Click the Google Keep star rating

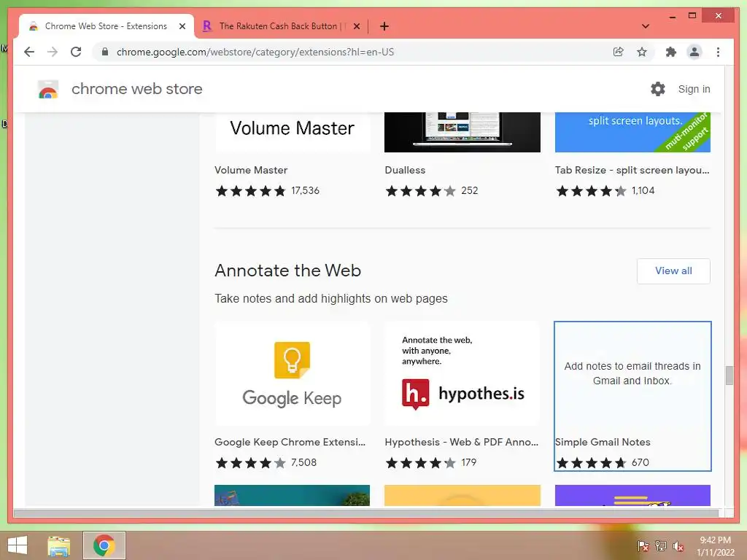click(x=251, y=463)
